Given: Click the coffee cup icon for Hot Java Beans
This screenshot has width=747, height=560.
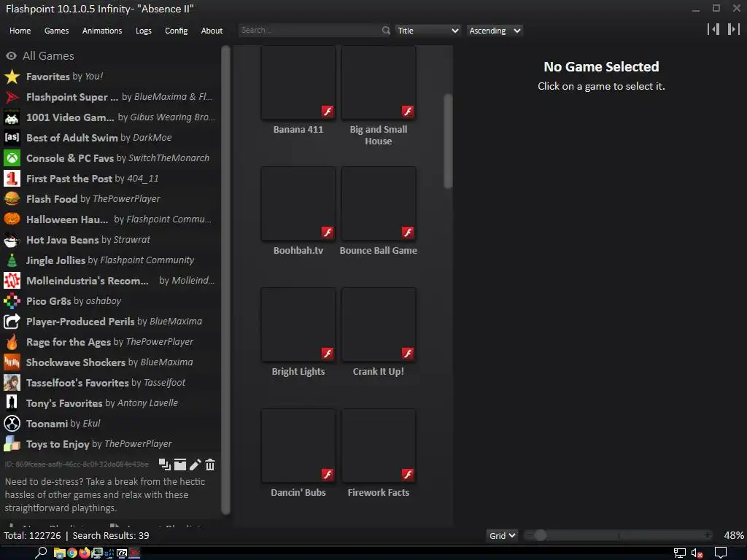Looking at the screenshot, I should tap(12, 240).
